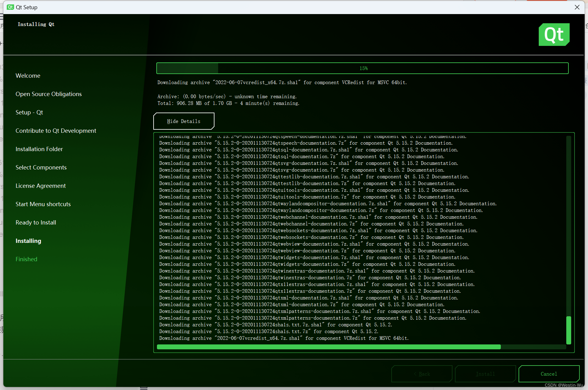Screen dimensions: 588x390
Task: Click the 15% installation progress bar
Action: coord(362,68)
